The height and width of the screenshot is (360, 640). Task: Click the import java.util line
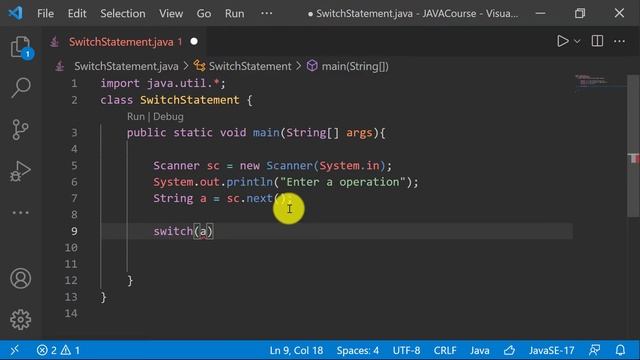(163, 83)
